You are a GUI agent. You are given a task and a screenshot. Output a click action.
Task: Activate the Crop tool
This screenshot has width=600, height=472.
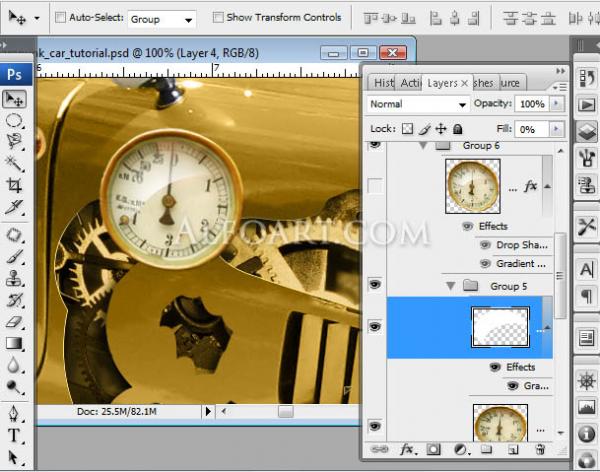[15, 185]
